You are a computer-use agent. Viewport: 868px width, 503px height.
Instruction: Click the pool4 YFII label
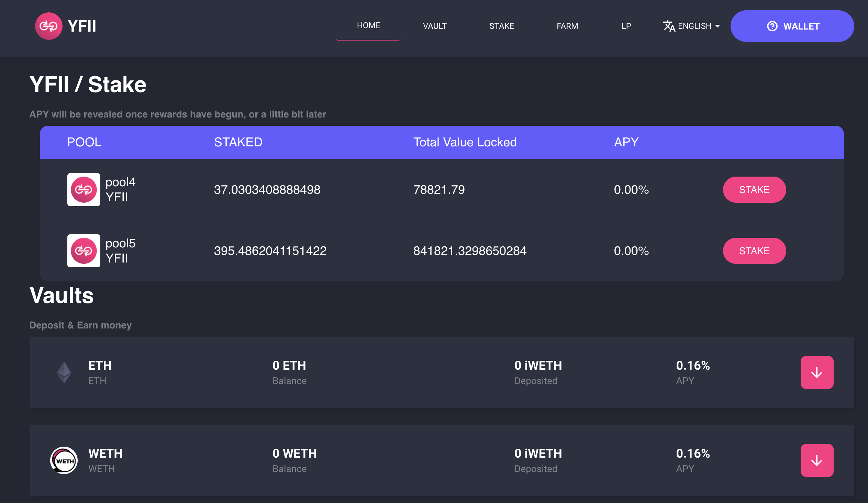[x=120, y=190]
